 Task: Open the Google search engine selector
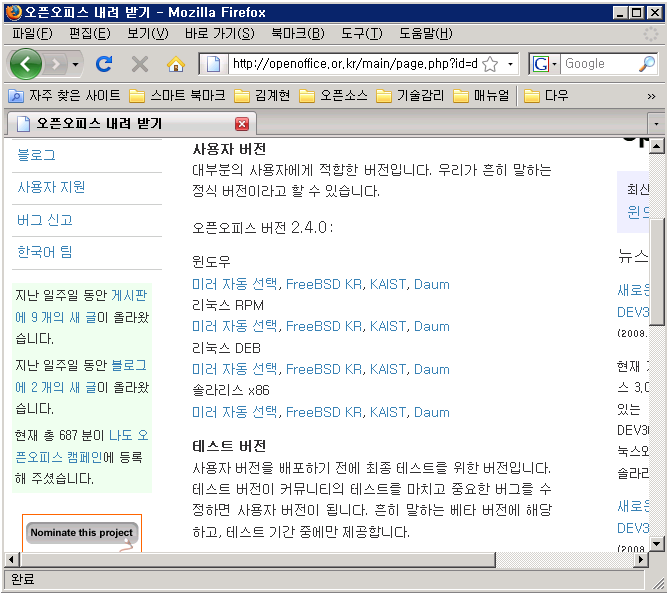(x=545, y=64)
